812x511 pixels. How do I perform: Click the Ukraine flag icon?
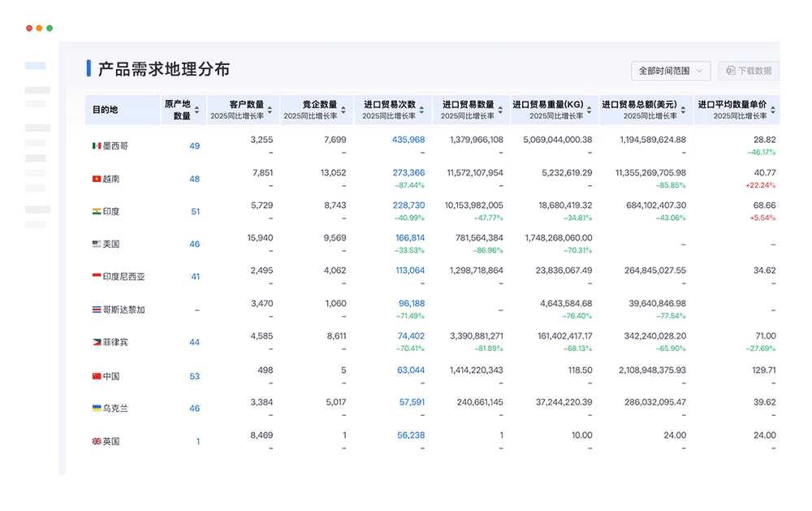click(96, 407)
